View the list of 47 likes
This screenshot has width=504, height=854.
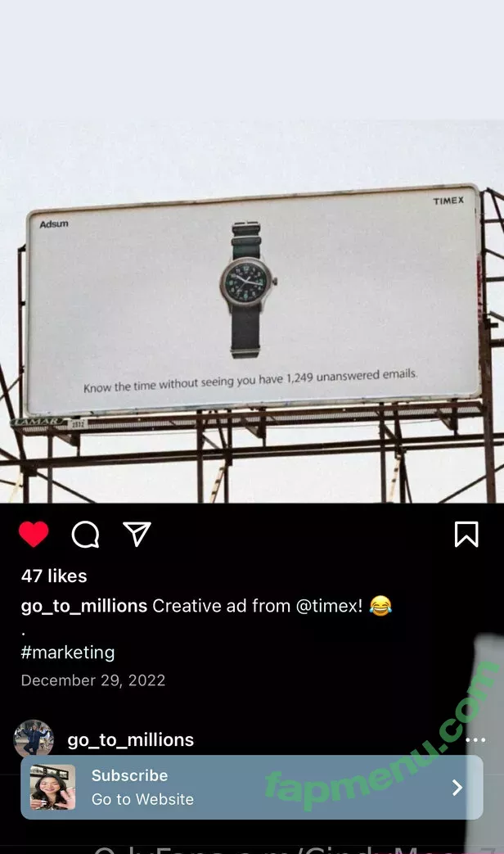click(54, 576)
